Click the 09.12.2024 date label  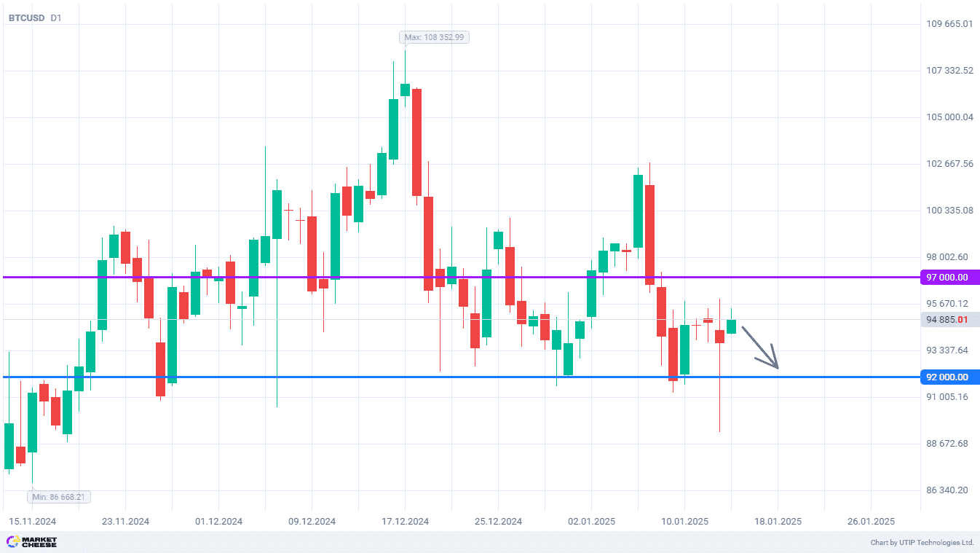pos(312,522)
